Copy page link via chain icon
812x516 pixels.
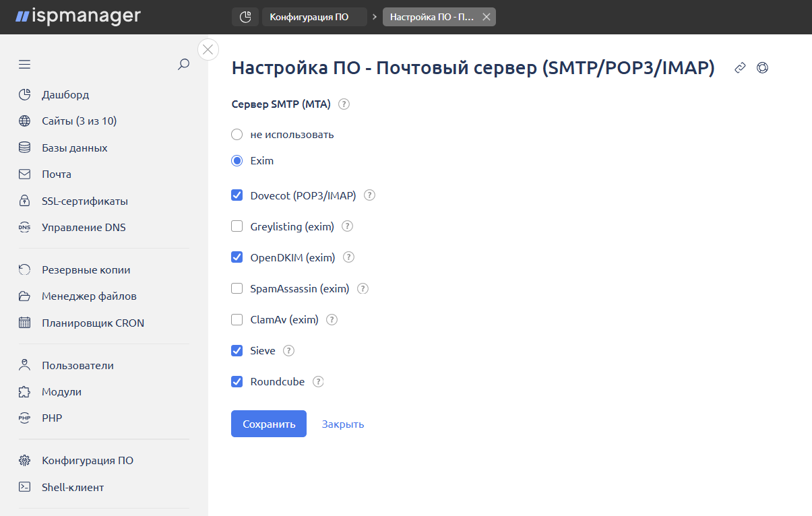[x=740, y=68]
